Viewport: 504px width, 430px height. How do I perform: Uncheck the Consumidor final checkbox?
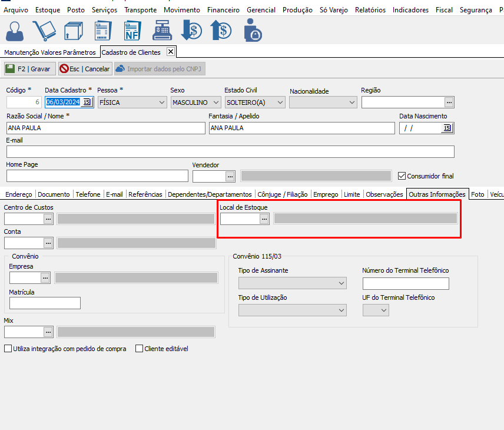402,176
